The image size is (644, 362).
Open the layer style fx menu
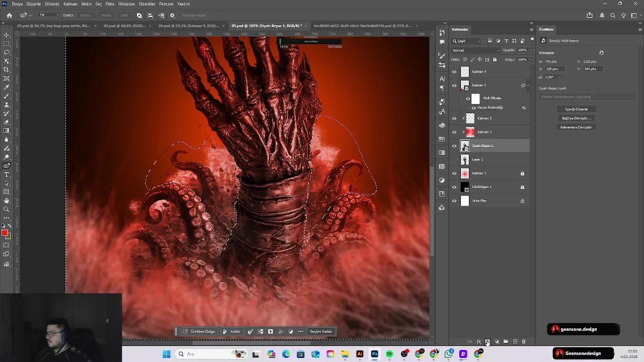coord(478,342)
